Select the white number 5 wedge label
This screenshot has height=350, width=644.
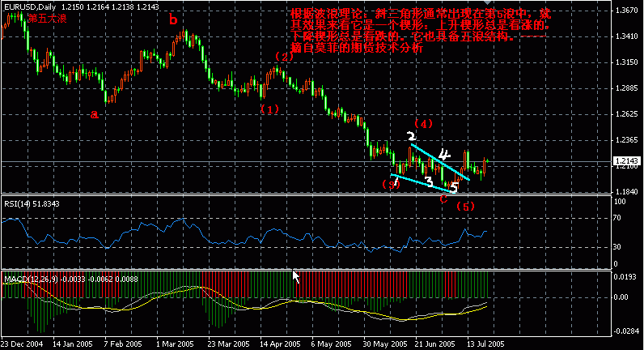pos(454,187)
